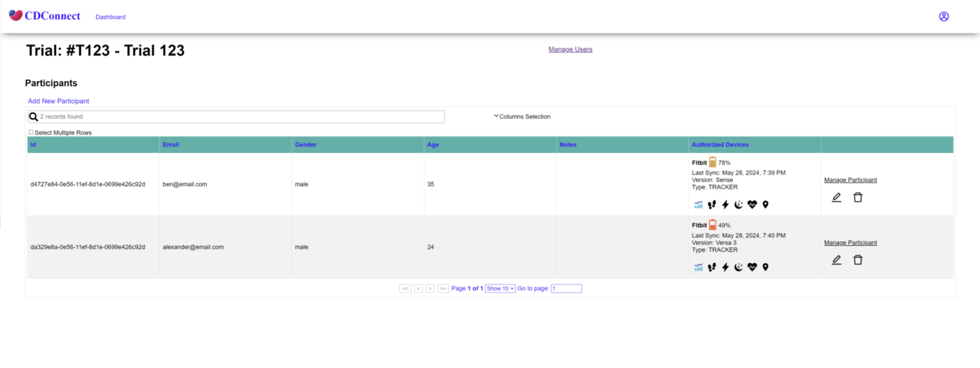Click the Manage Users link
The width and height of the screenshot is (980, 368).
pos(570,49)
